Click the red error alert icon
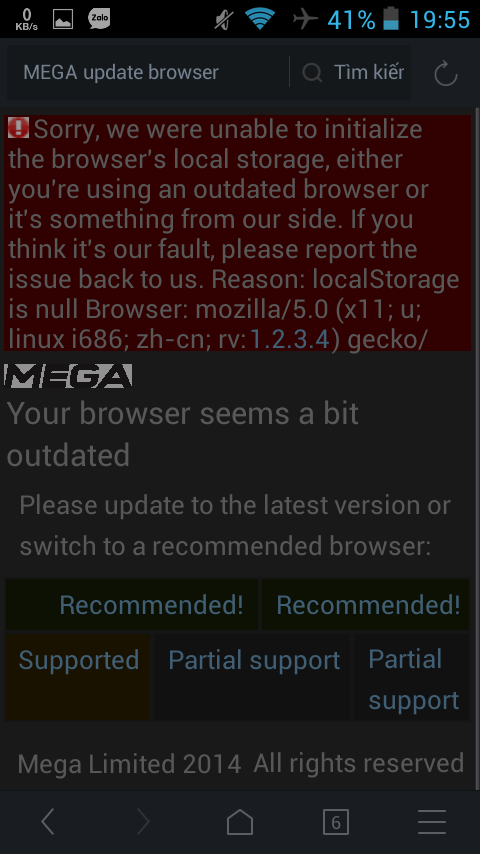This screenshot has height=854, width=480. pos(19,129)
